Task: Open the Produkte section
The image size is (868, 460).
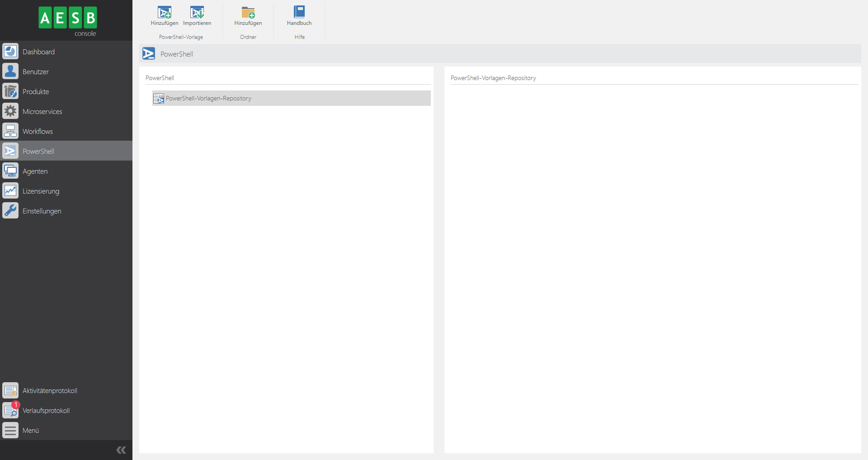Action: [36, 91]
